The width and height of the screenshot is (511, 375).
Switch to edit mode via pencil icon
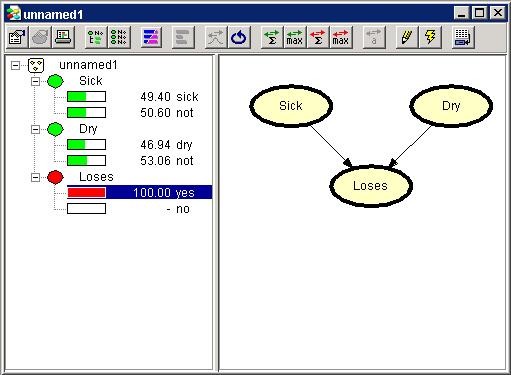point(406,37)
